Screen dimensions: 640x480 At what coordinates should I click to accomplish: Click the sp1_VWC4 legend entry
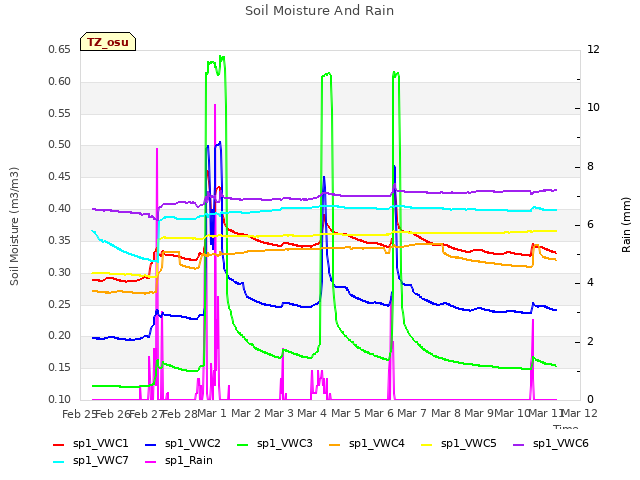coord(367,443)
